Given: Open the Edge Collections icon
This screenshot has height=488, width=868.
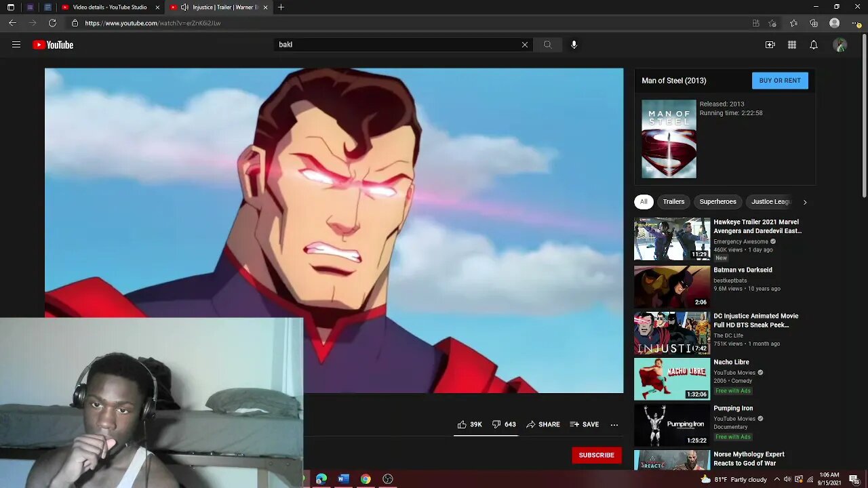Looking at the screenshot, I should tap(814, 23).
